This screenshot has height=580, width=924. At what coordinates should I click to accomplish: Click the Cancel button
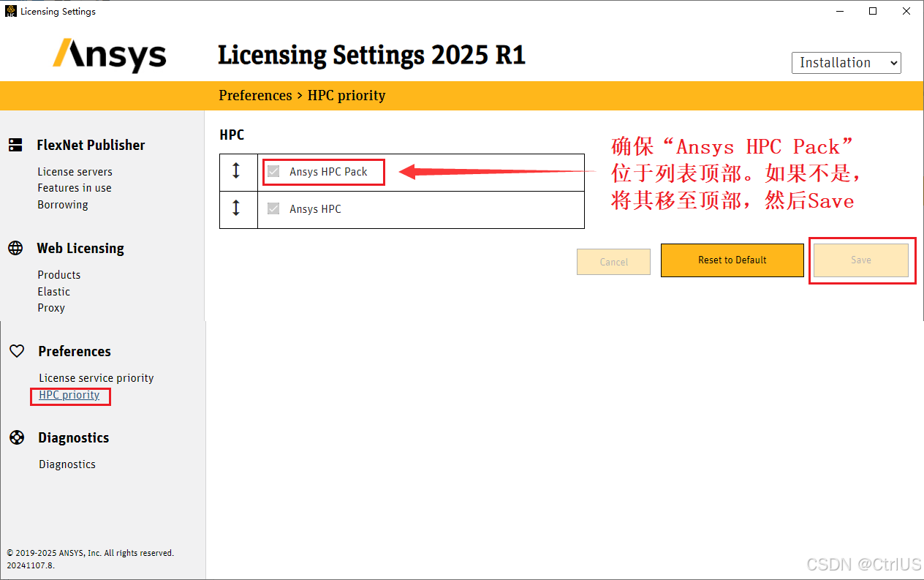point(613,262)
